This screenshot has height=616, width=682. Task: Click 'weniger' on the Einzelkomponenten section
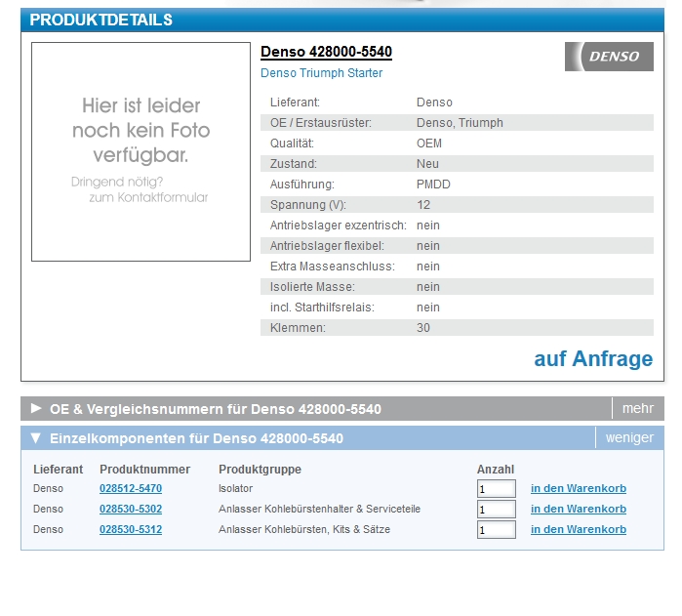pos(629,438)
